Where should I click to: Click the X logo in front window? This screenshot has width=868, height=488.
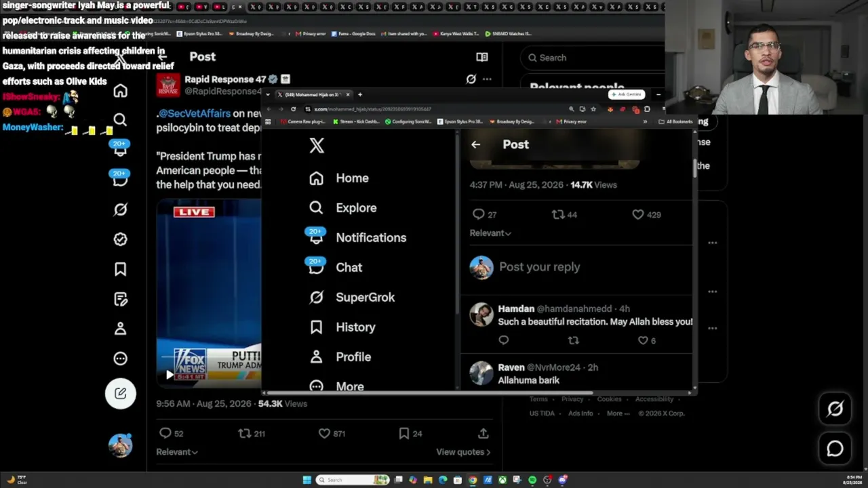pos(317,145)
